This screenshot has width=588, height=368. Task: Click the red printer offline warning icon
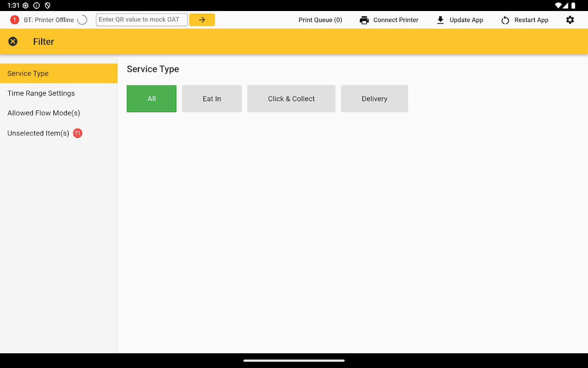(x=15, y=20)
